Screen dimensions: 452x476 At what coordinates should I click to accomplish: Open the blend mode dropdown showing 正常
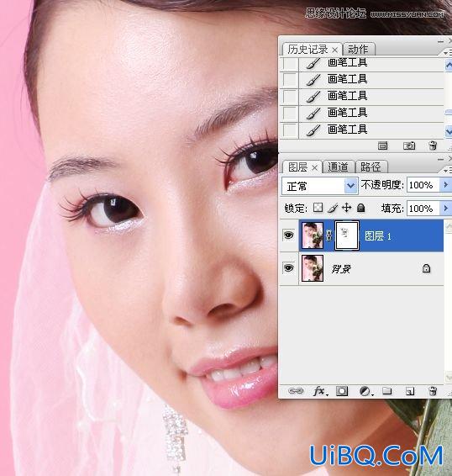click(x=320, y=186)
